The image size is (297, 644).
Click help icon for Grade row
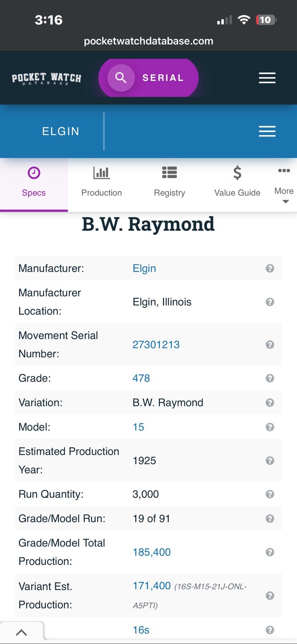pos(270,378)
